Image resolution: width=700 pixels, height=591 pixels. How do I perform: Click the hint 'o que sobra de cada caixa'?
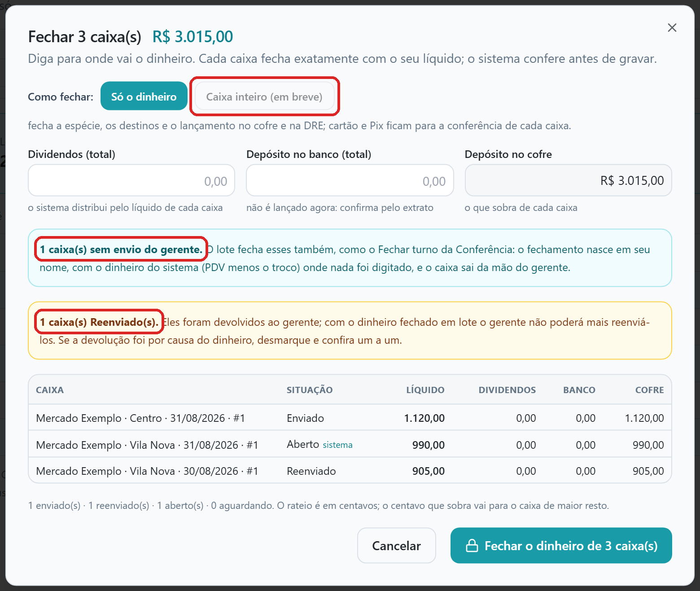pos(521,207)
